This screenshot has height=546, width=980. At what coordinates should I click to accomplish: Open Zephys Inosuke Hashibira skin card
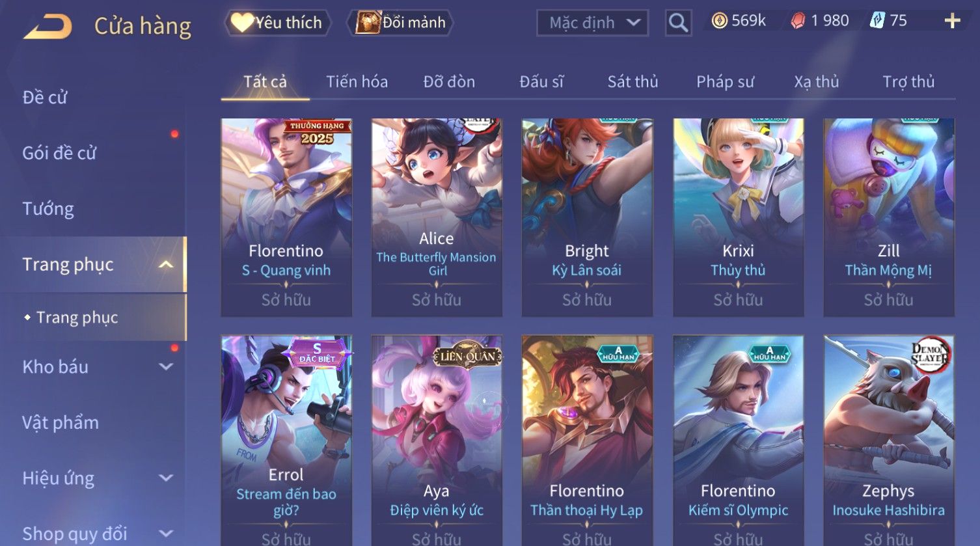coord(888,441)
